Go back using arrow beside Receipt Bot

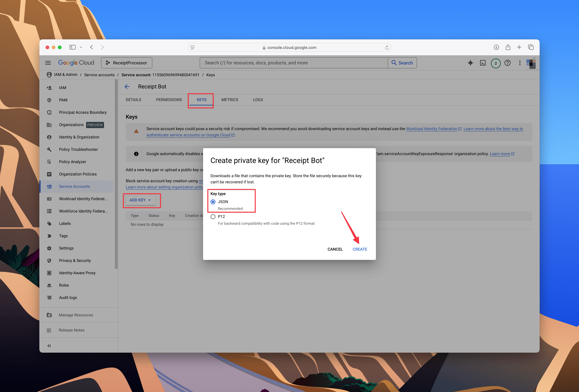click(x=127, y=86)
